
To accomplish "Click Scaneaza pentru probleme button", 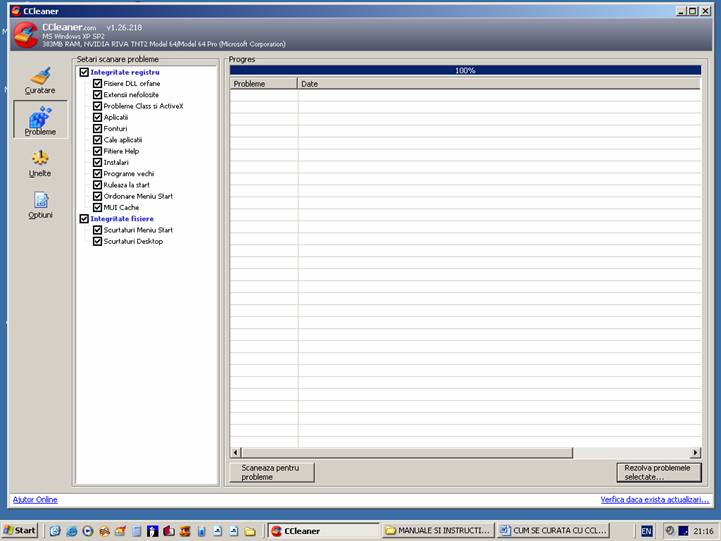I will point(271,472).
